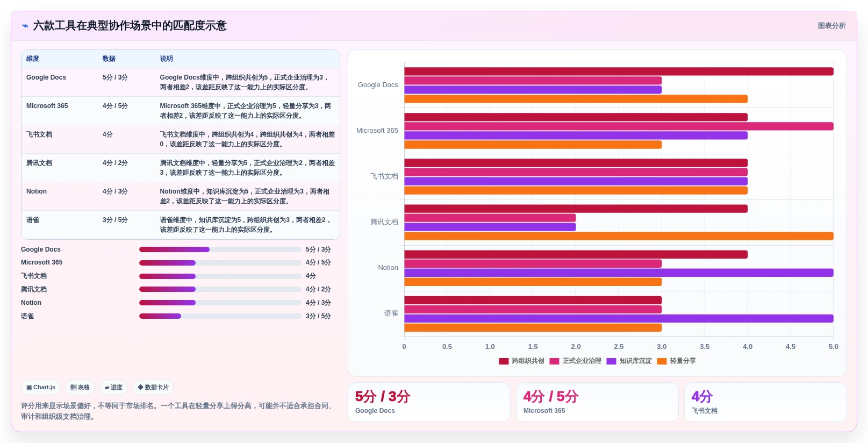Click 语雀 purple 知识库沉淀 bar
868x443 pixels.
[x=619, y=318]
